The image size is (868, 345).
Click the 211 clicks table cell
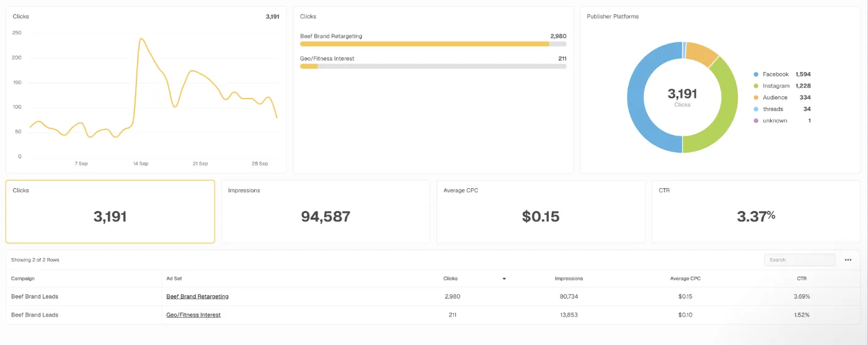(x=453, y=315)
